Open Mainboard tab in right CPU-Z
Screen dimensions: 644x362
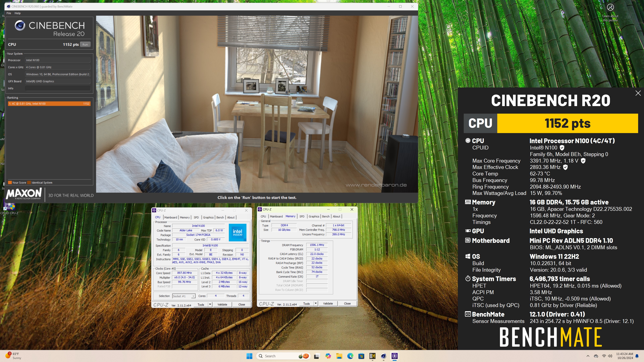[276, 216]
